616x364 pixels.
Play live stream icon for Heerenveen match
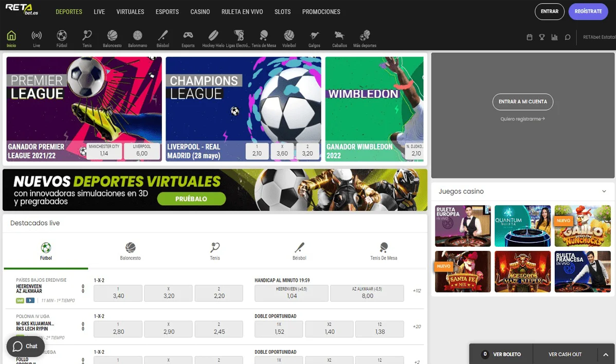(30, 300)
